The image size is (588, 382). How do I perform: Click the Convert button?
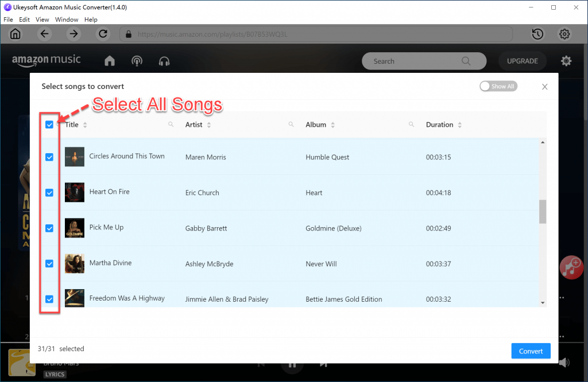click(531, 350)
